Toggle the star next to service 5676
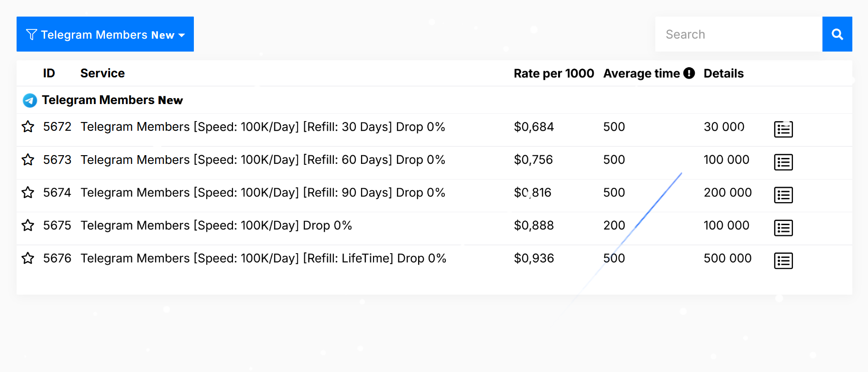The height and width of the screenshot is (372, 868). (28, 258)
